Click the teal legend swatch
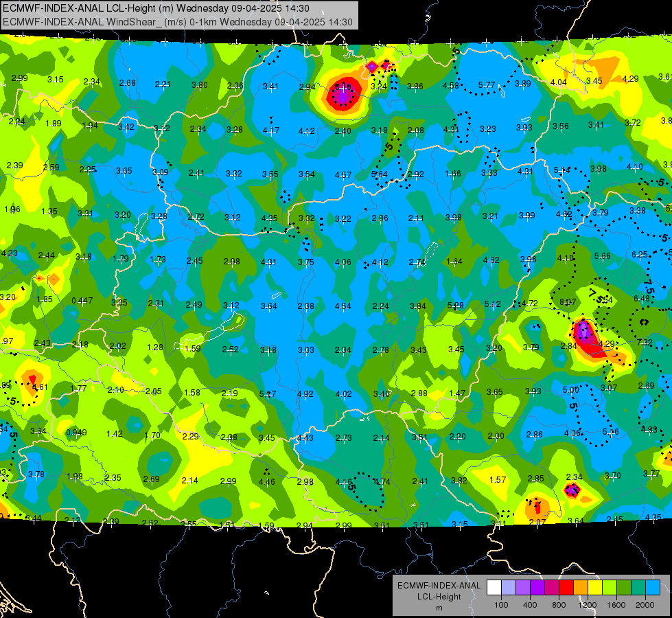672x618 pixels. 638,588
